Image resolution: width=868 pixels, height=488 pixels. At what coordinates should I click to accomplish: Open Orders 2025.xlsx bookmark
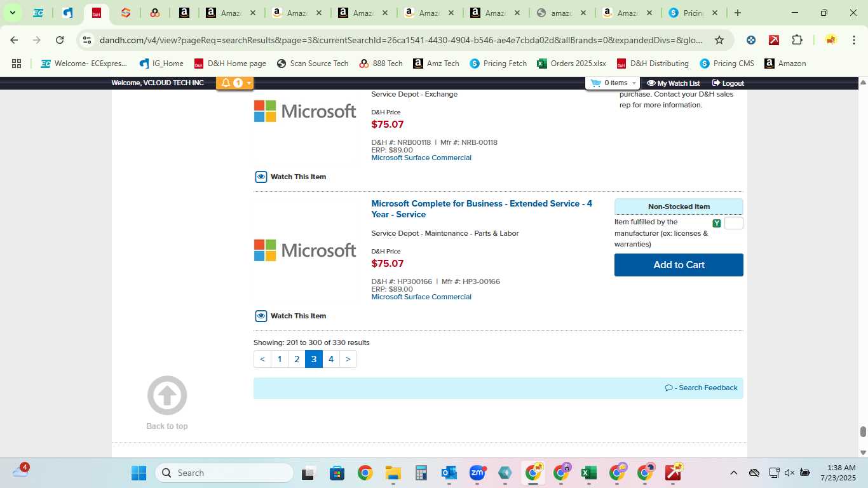(571, 64)
